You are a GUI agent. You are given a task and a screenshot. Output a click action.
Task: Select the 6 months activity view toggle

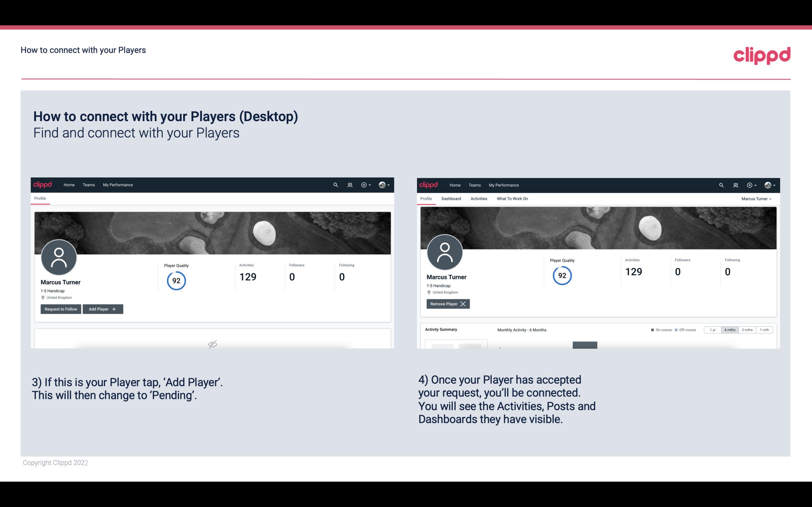point(729,329)
